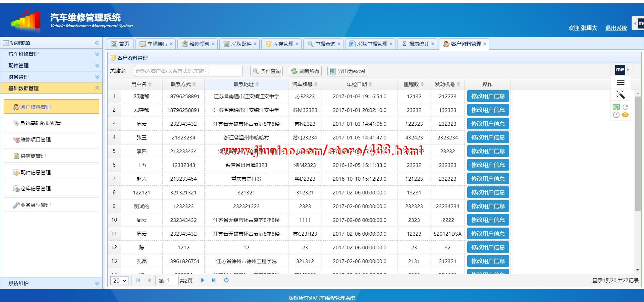
Task: Click the refresh icon in pagination bar
Action: point(226,280)
